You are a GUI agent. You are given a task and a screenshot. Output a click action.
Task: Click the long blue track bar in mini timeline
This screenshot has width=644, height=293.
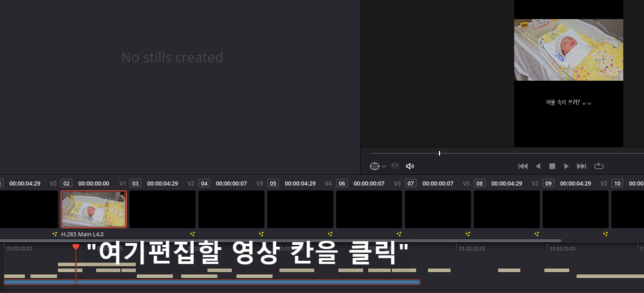pyautogui.click(x=212, y=282)
